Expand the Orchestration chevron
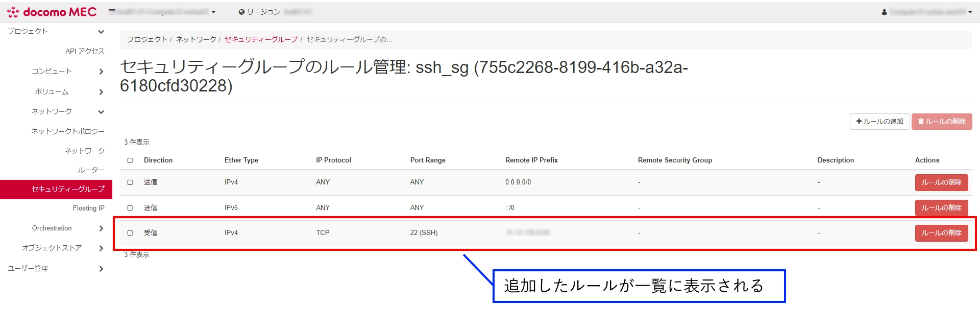 tap(101, 228)
